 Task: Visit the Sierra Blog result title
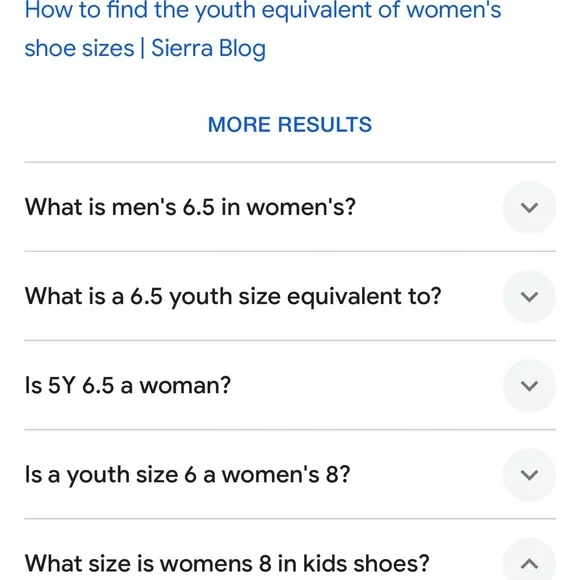263,29
